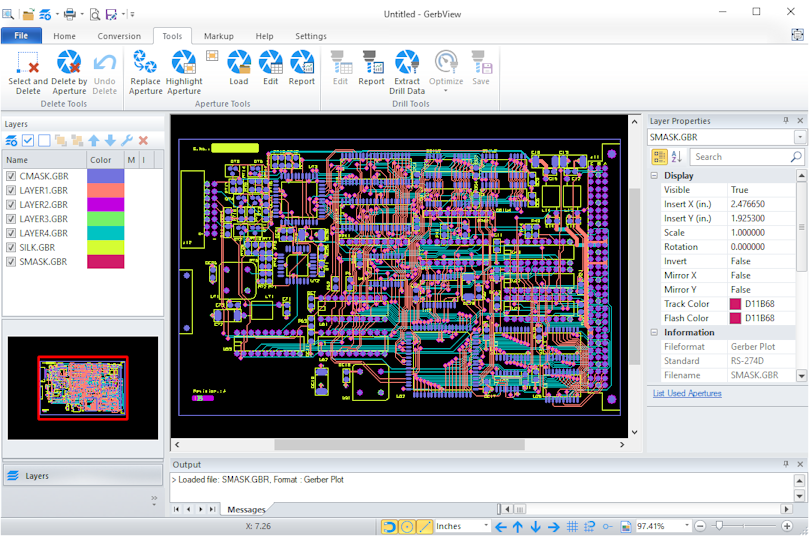Choose Delete by Aperture tool
The width and height of the screenshot is (809, 536).
[69, 73]
